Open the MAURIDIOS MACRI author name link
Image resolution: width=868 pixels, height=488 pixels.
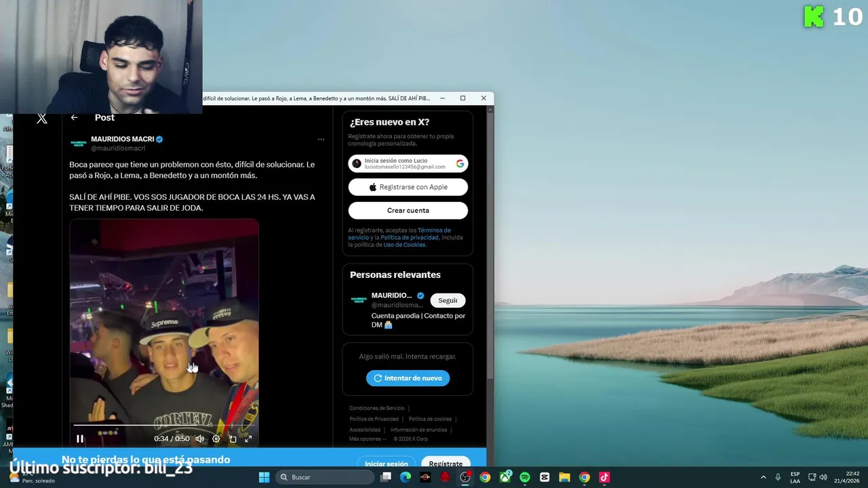[123, 139]
